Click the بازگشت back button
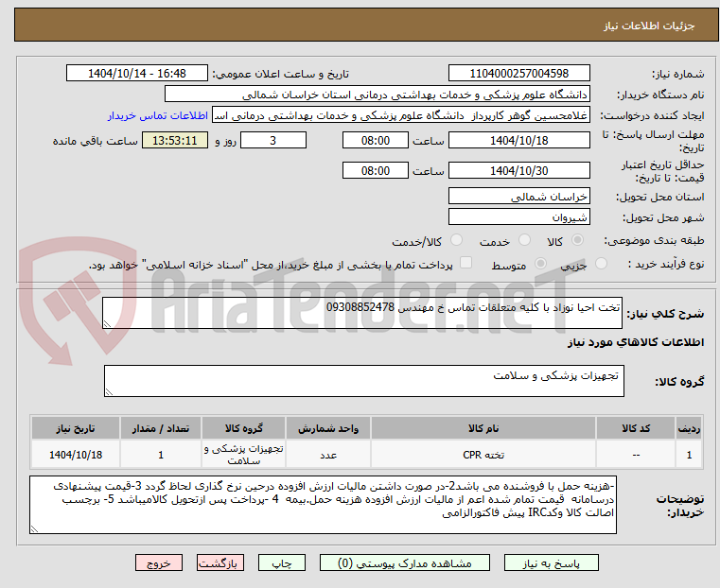 click(x=220, y=562)
